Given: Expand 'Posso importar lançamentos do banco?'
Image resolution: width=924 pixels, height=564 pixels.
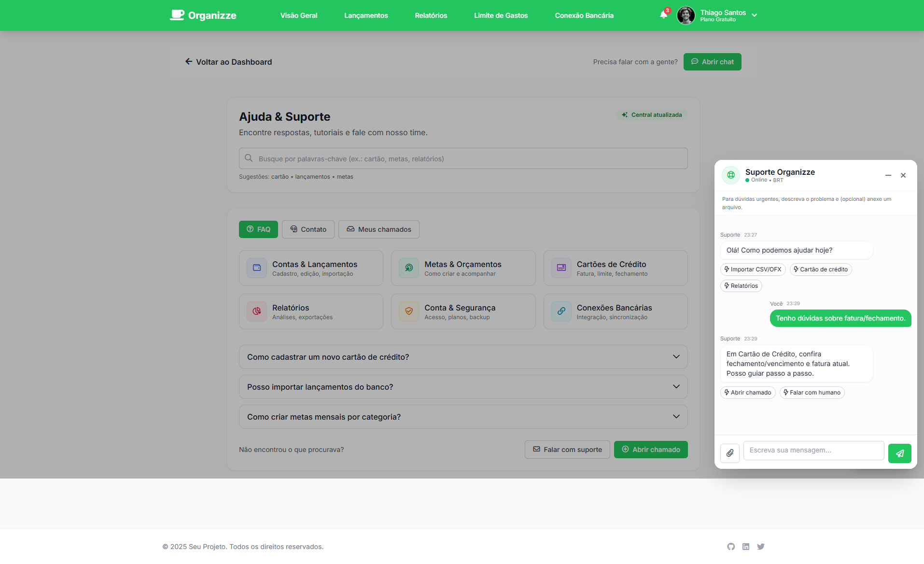Looking at the screenshot, I should 463,387.
